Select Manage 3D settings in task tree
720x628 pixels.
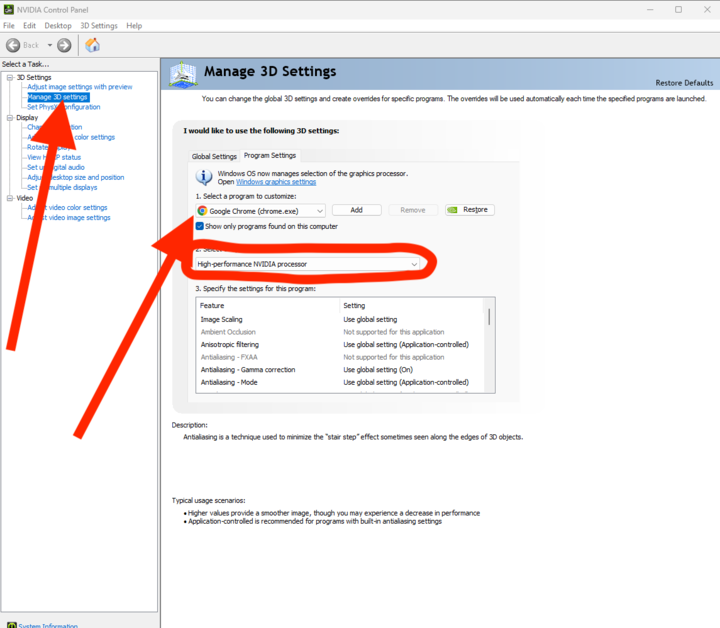coord(57,97)
